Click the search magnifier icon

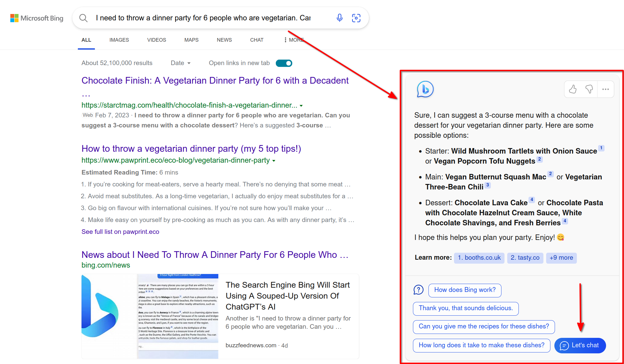click(83, 18)
